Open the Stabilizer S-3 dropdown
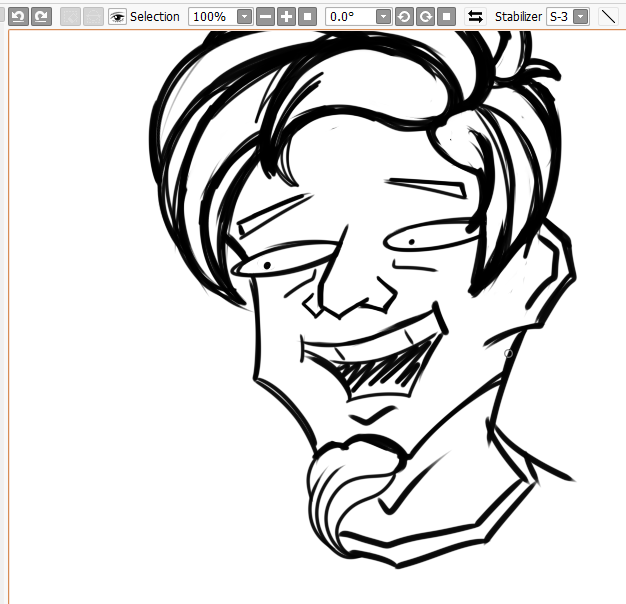 point(581,17)
